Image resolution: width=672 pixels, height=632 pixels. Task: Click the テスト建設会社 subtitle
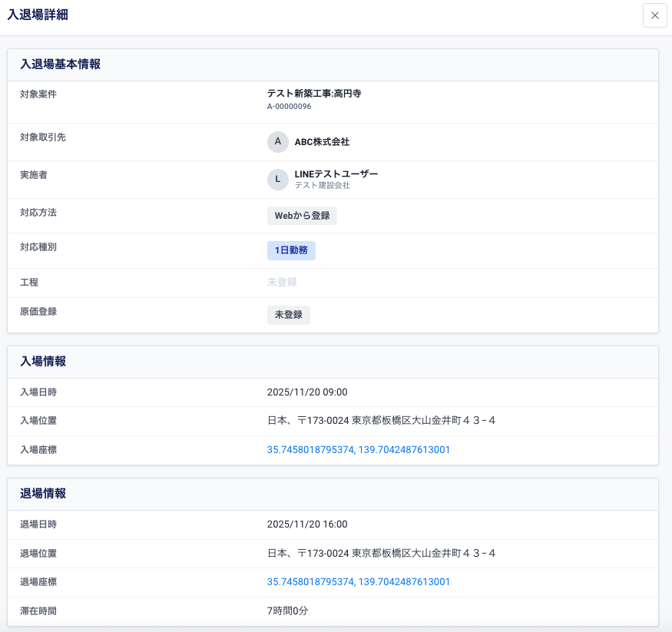click(x=323, y=186)
